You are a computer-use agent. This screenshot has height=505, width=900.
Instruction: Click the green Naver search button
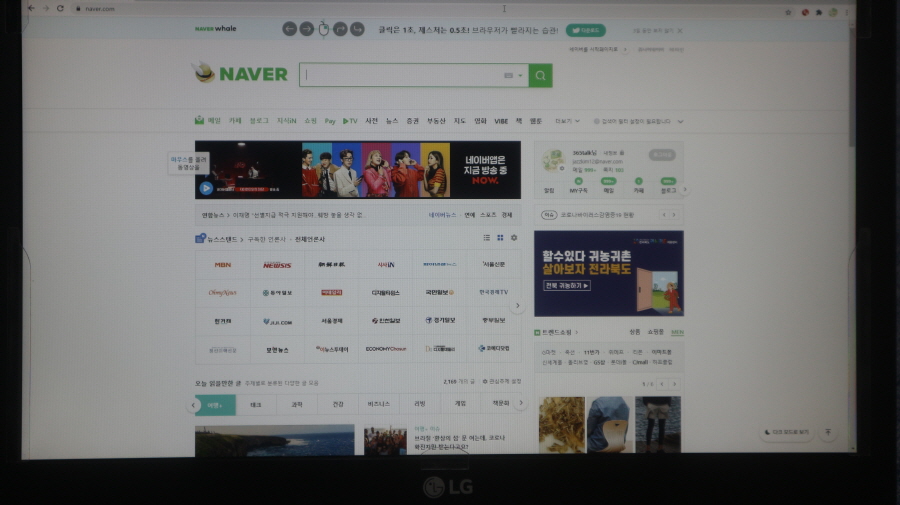click(x=540, y=75)
